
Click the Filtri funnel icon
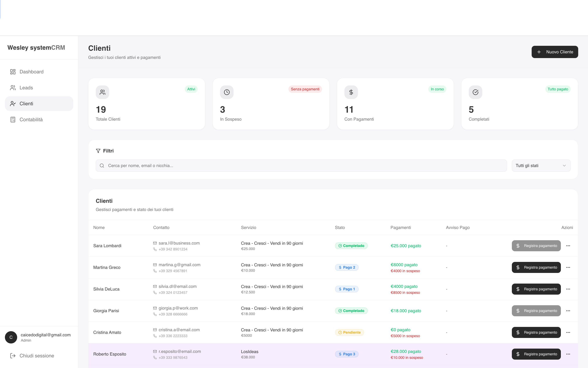click(98, 151)
